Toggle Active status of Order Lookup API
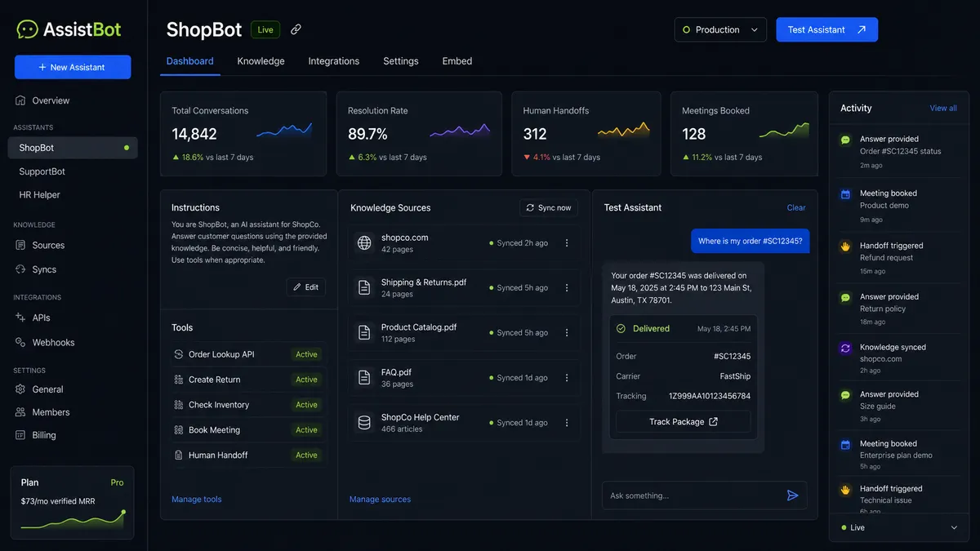This screenshot has height=551, width=980. [307, 354]
